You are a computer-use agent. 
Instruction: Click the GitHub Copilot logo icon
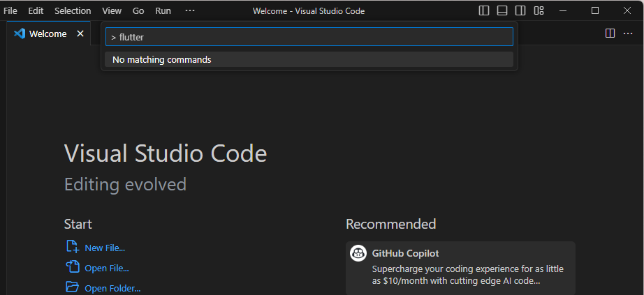pos(358,252)
